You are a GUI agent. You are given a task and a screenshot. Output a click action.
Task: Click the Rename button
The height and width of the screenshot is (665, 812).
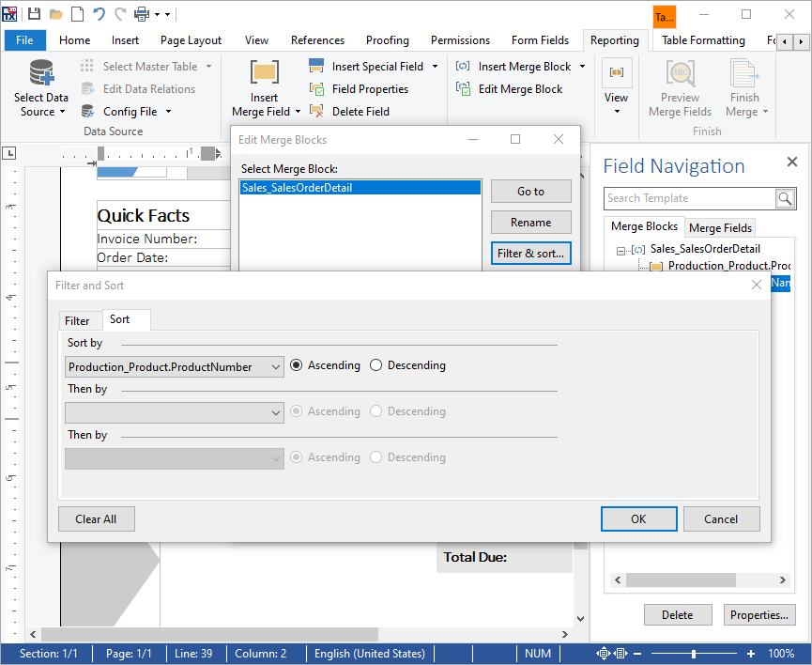(x=530, y=223)
